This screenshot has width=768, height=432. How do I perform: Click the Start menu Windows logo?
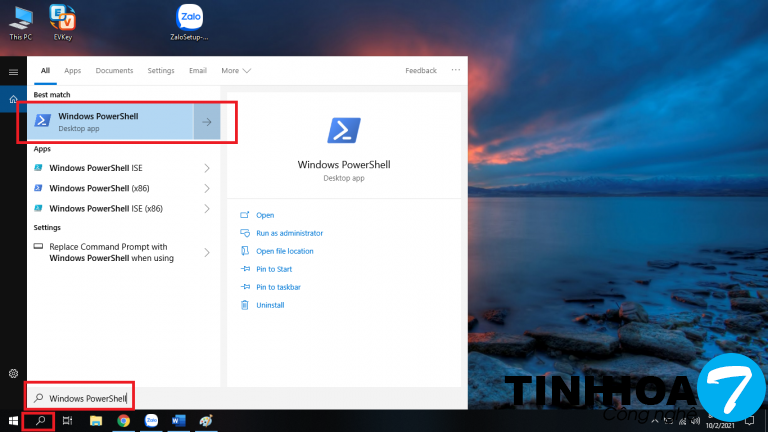13,421
